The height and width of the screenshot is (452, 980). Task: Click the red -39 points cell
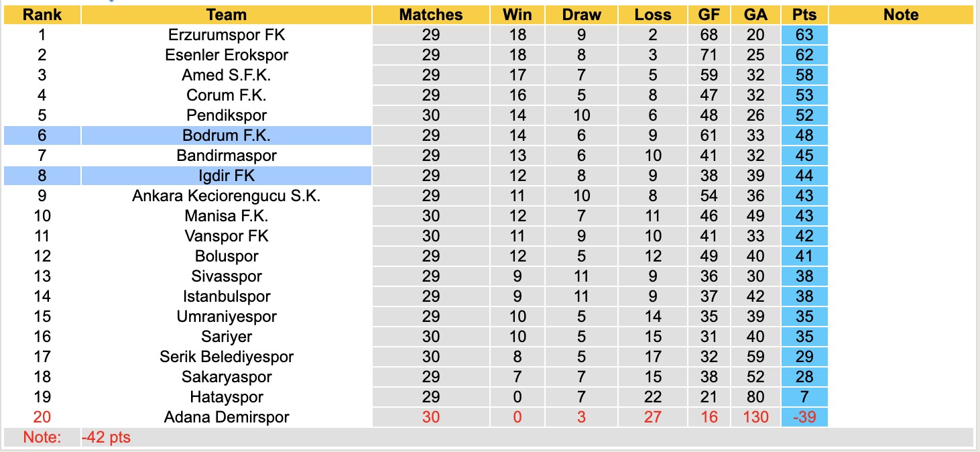(x=804, y=417)
